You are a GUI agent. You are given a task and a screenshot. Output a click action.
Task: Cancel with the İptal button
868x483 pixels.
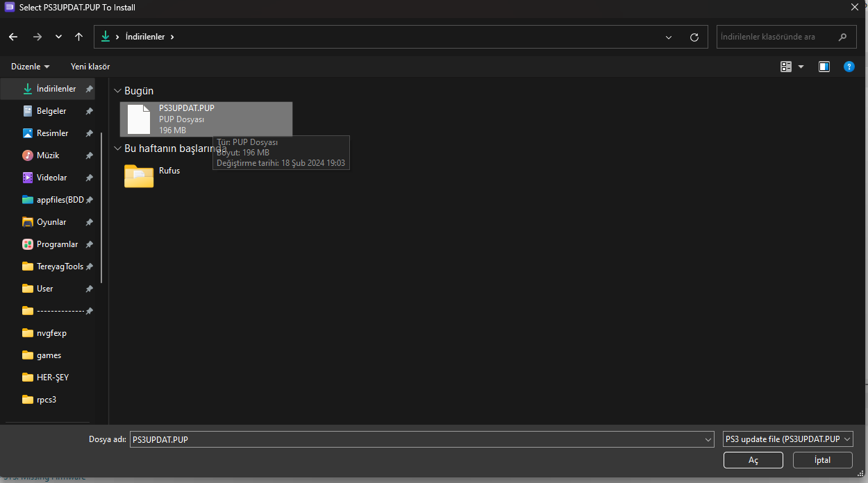822,460
